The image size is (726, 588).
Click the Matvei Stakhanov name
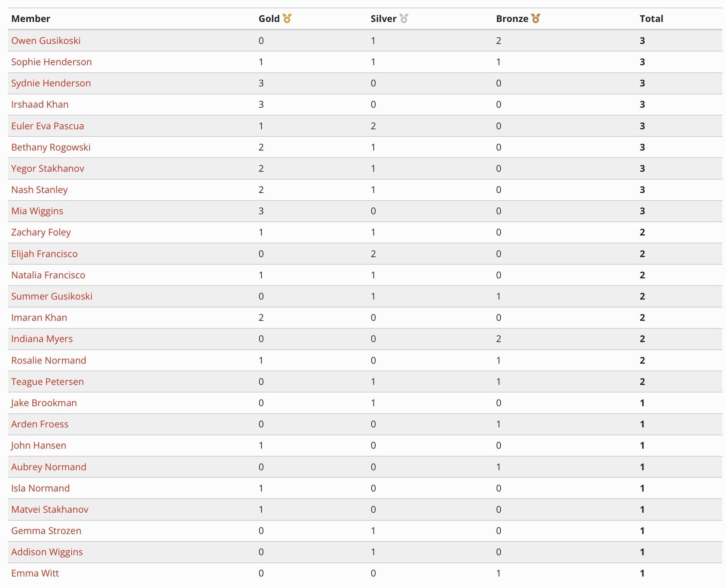[50, 509]
